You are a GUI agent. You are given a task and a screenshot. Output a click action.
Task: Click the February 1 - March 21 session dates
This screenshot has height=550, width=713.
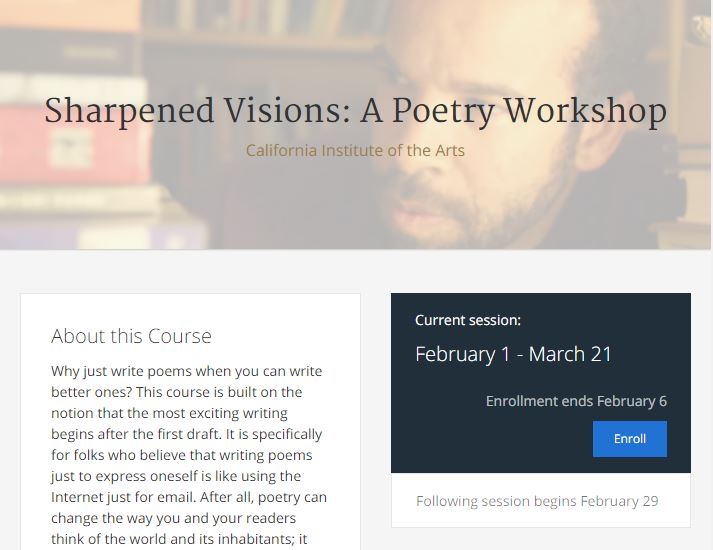[513, 354]
